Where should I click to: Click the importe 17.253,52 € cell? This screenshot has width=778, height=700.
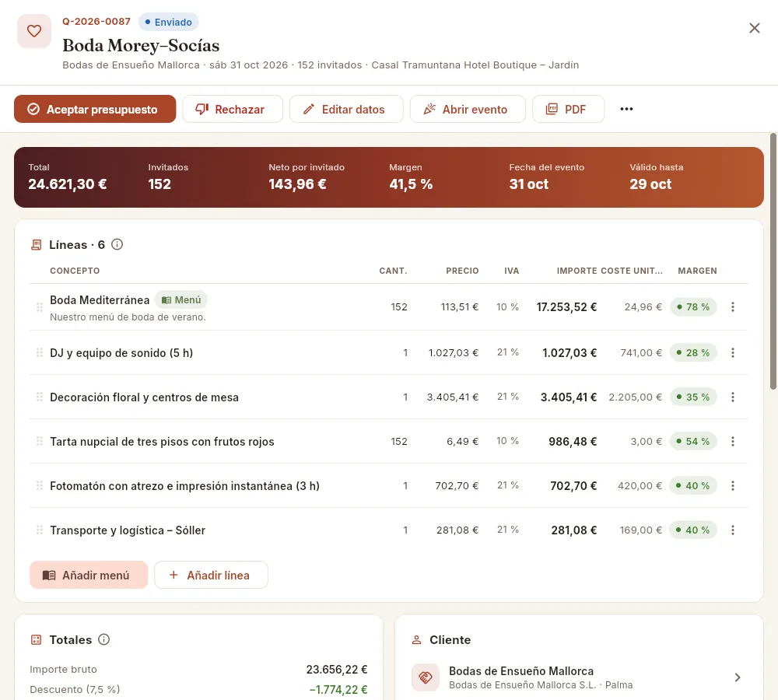point(566,307)
